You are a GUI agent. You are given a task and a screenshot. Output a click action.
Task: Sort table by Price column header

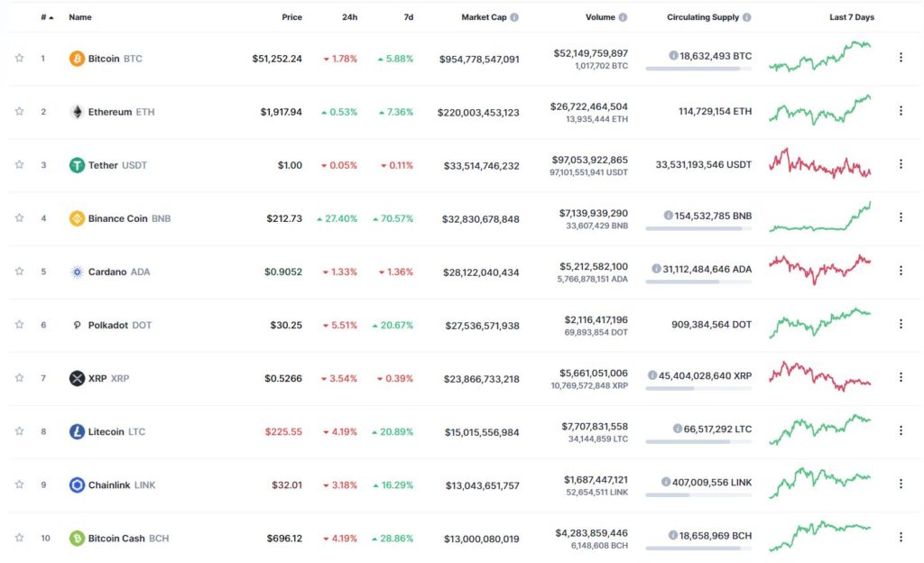click(291, 17)
